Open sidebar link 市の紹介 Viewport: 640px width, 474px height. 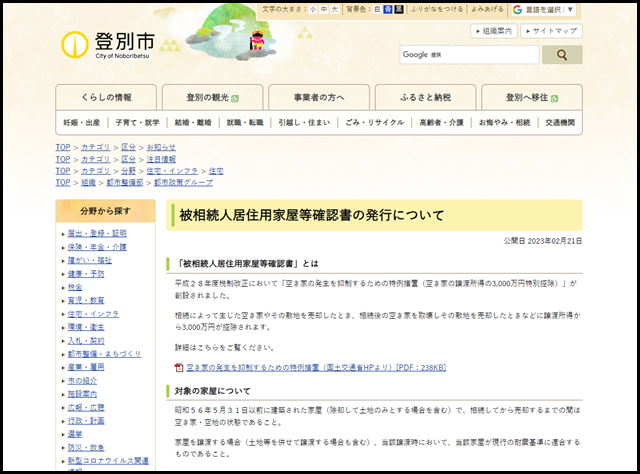tap(82, 381)
